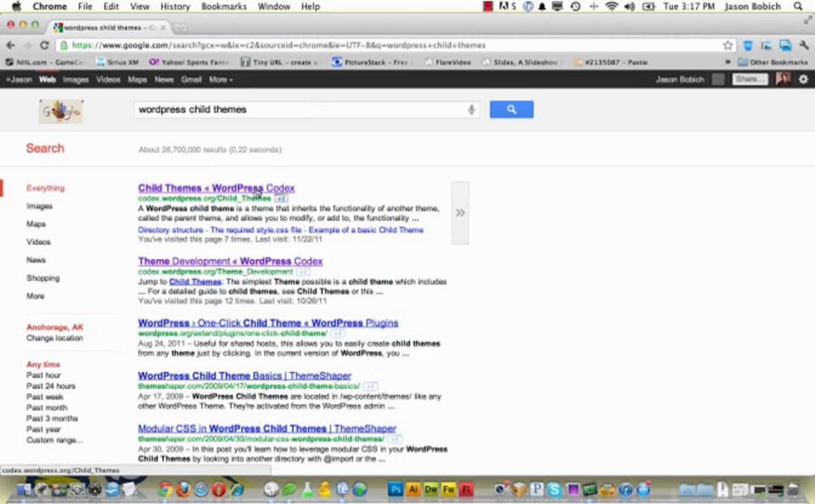Screen dimensions: 815x504
Task: Click 'The required style.css file' sitelink
Action: click(256, 230)
